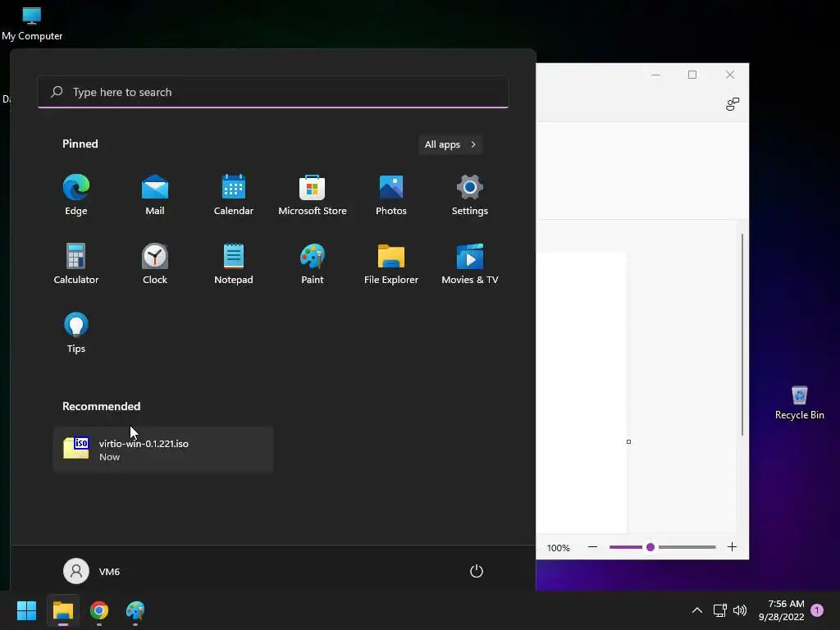This screenshot has height=630, width=840.
Task: Open Notepad from Start menu
Action: (x=234, y=263)
